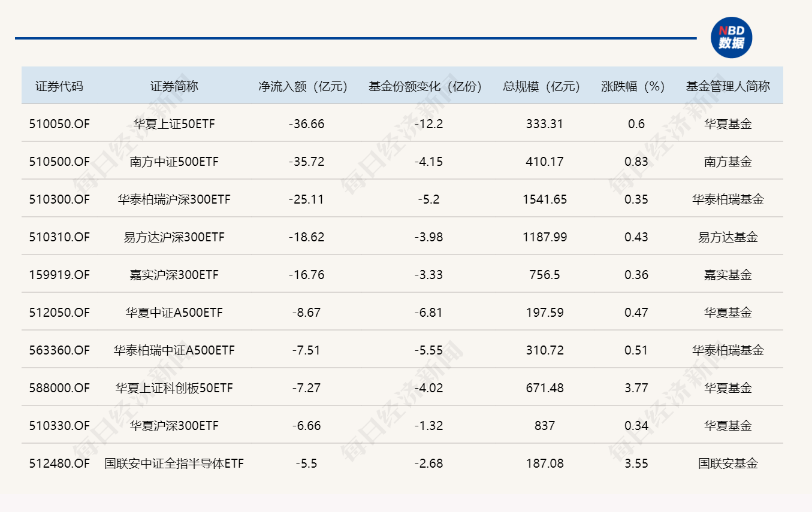Select net inflow value -7.51
The image size is (812, 512).
pos(306,350)
